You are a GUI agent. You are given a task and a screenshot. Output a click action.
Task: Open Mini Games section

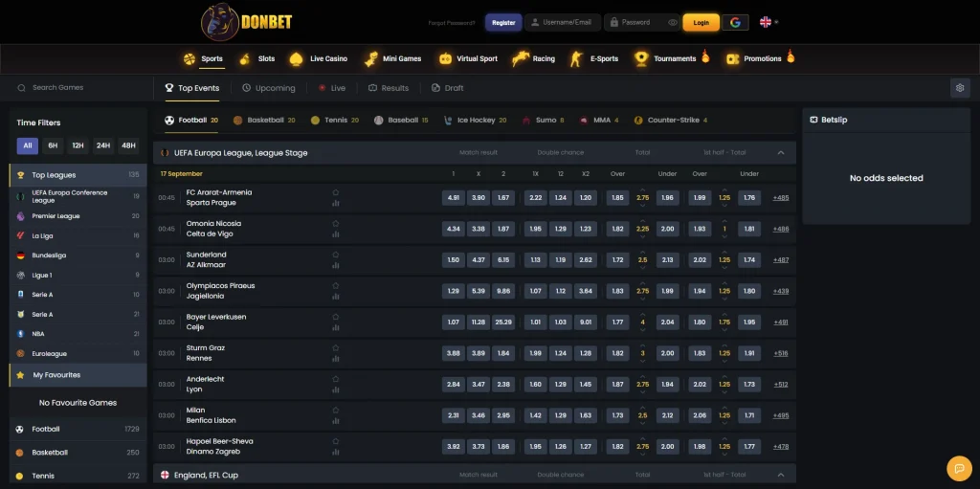pos(393,58)
